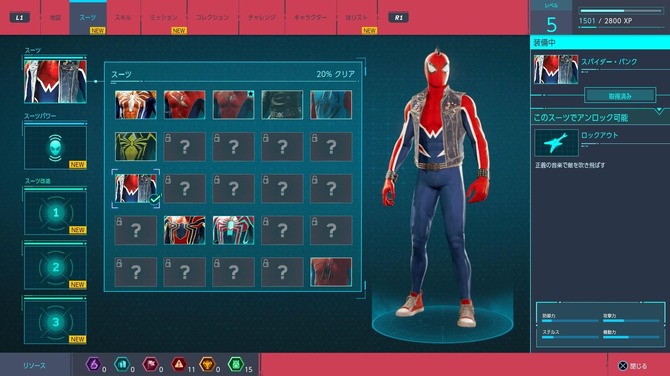Choose the suit tile with star badge

click(x=233, y=104)
